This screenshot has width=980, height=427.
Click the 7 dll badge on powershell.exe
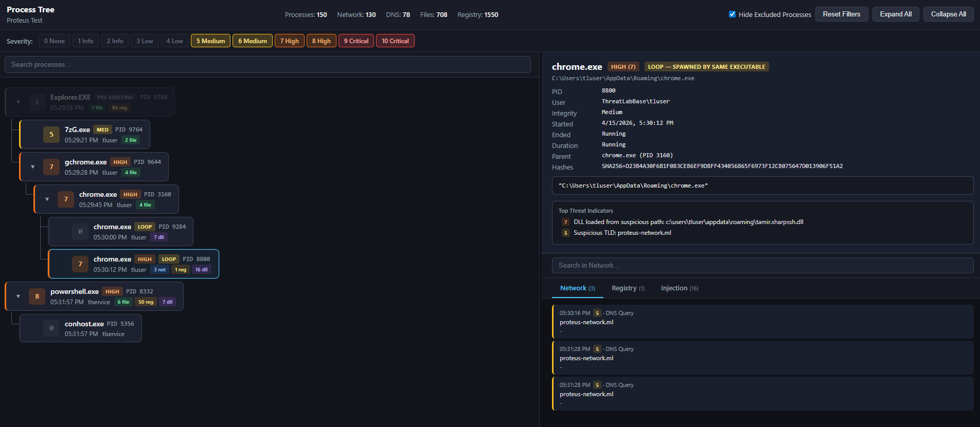pyautogui.click(x=168, y=302)
